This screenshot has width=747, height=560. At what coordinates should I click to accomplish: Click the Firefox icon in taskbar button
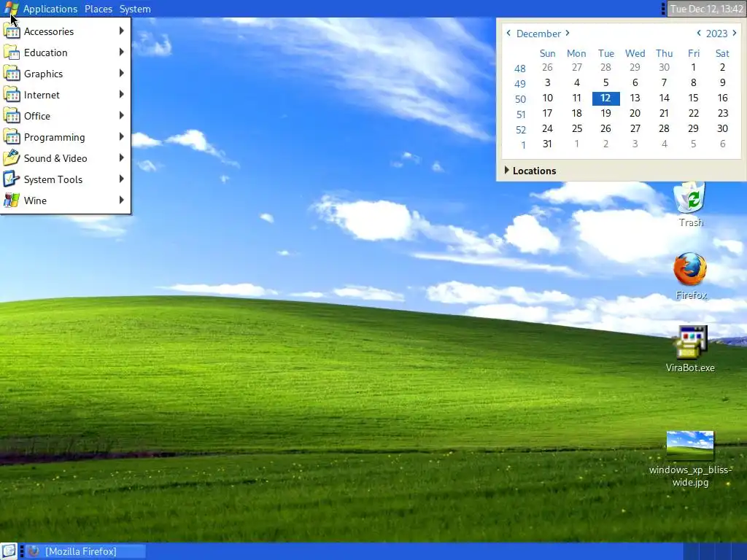click(34, 551)
